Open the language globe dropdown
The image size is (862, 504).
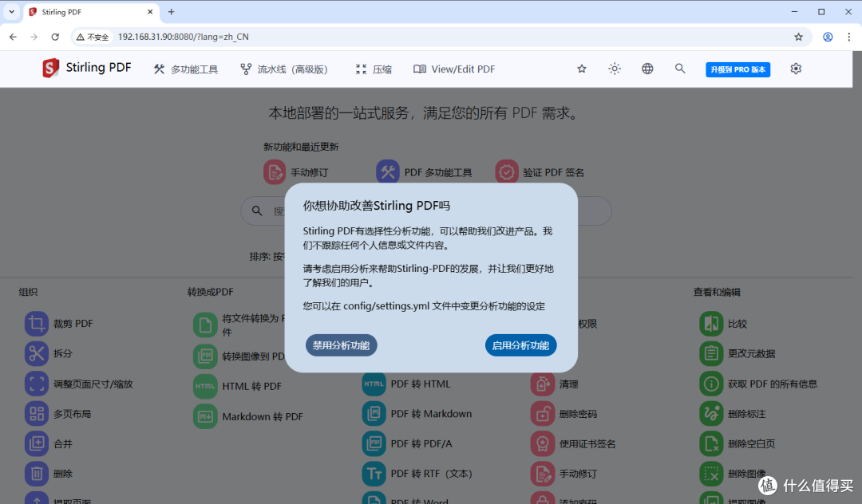[x=647, y=69]
